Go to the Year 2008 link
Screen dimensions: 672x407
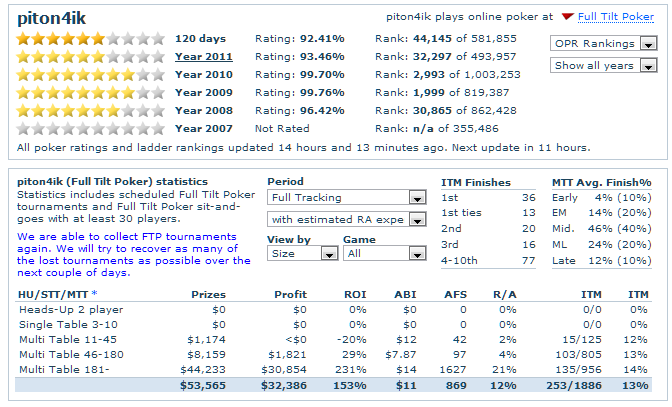click(x=204, y=110)
